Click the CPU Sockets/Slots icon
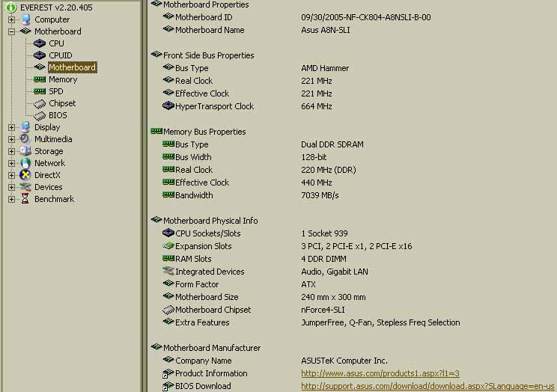Screen dimensions: 557x392 (168, 233)
